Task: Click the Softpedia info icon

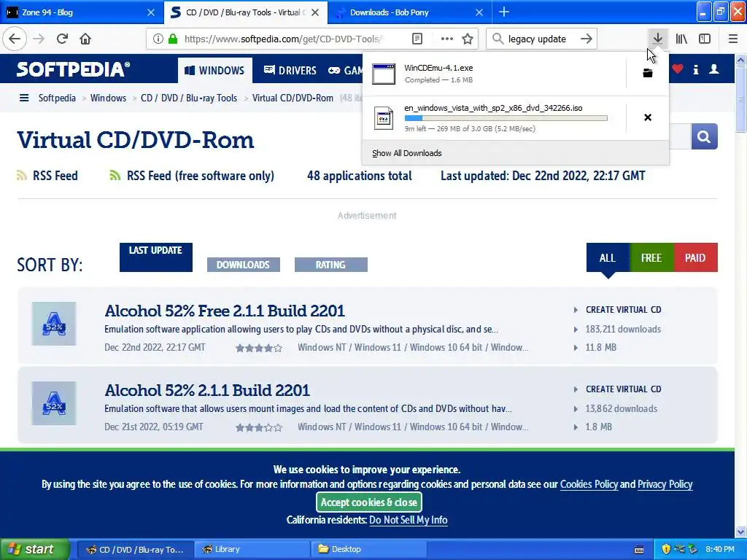Action: (x=695, y=69)
